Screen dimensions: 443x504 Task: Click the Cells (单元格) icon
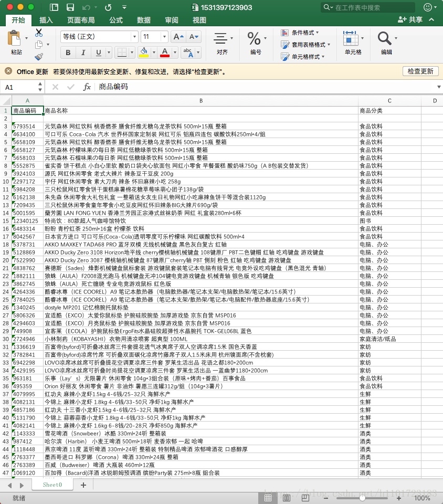click(351, 38)
